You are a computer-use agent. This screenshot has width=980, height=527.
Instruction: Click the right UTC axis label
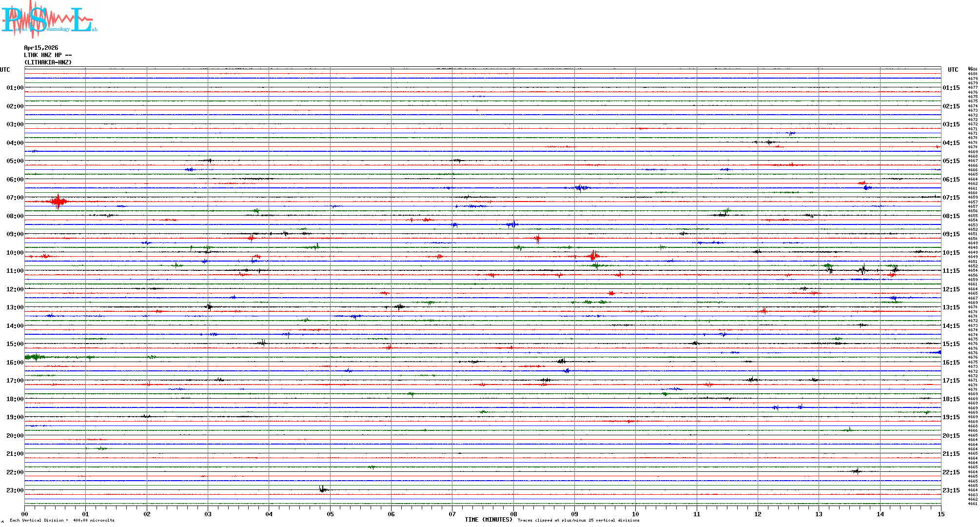pyautogui.click(x=953, y=70)
